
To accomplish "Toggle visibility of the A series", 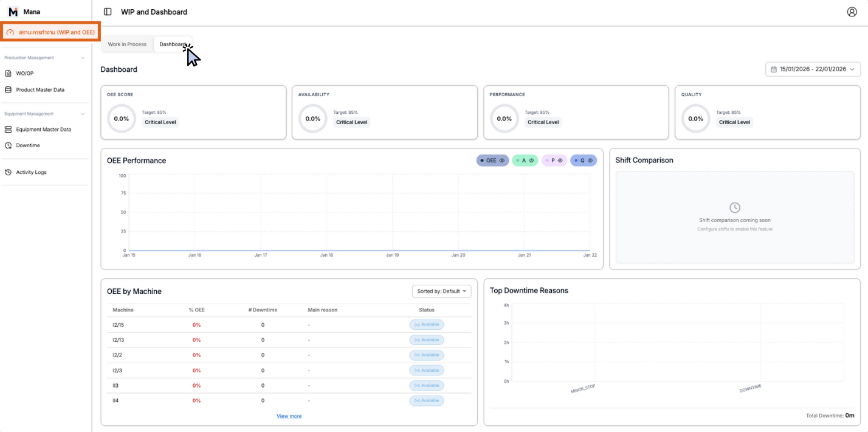I will coord(531,160).
